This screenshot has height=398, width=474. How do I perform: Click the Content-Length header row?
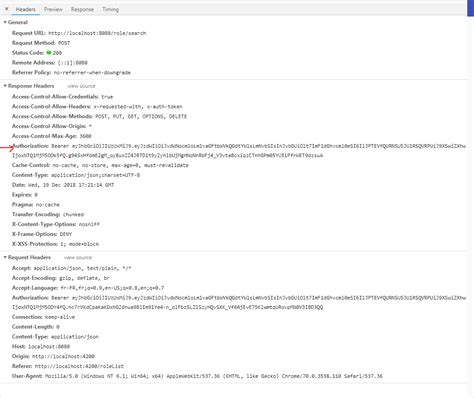(36, 327)
